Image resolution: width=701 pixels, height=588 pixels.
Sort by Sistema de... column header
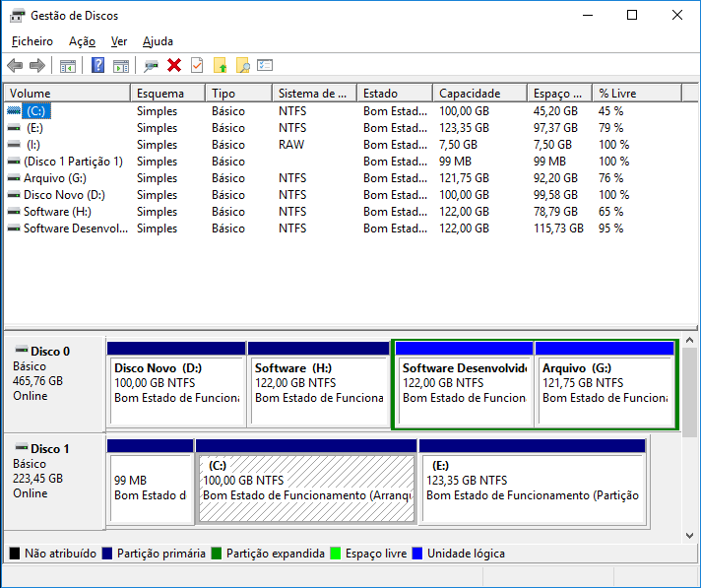coord(315,94)
